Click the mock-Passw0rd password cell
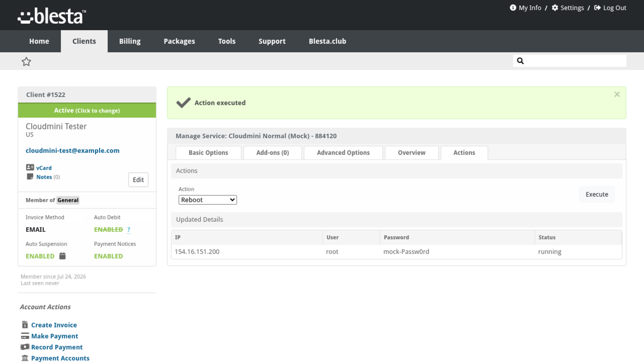The height and width of the screenshot is (362, 644). coord(406,252)
